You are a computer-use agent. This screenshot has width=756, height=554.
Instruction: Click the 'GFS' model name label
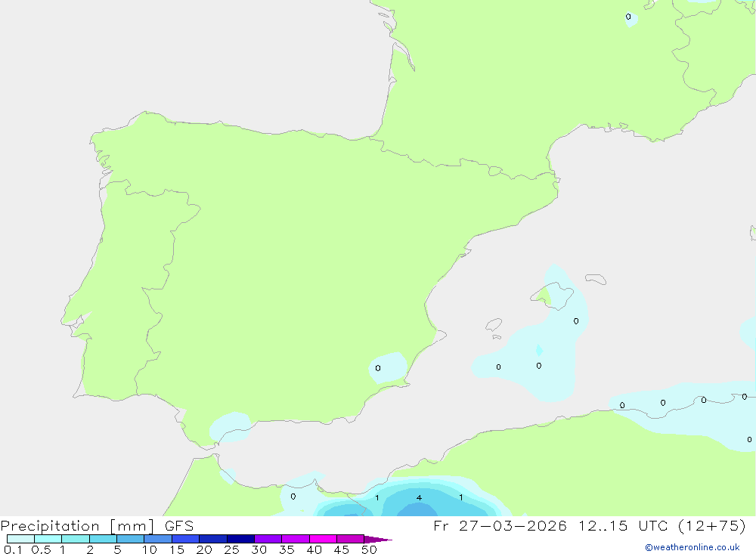coord(179,526)
